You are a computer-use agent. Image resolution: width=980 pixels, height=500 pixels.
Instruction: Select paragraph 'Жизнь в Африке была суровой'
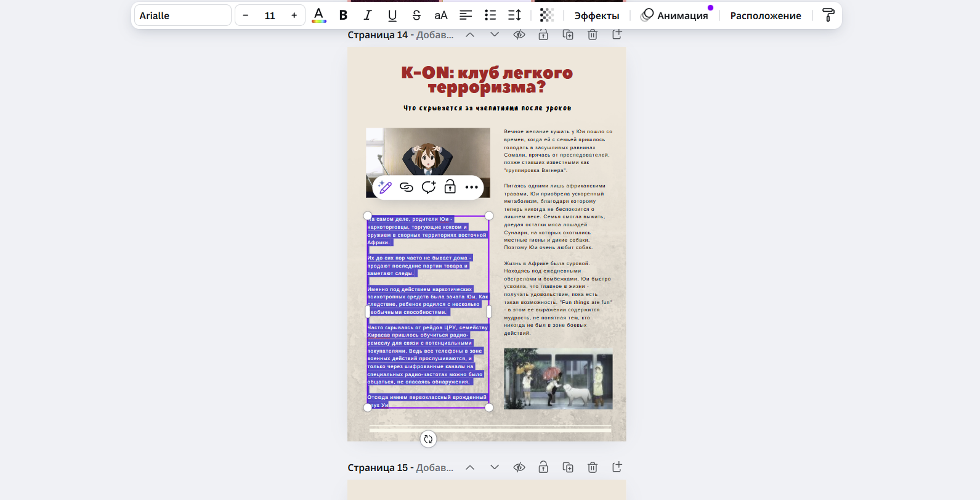tap(558, 298)
